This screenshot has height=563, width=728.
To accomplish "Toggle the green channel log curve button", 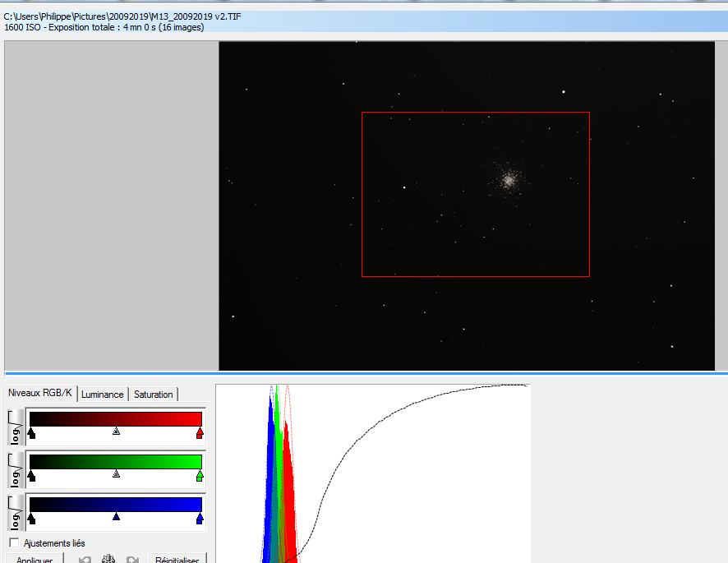I will pos(16,470).
